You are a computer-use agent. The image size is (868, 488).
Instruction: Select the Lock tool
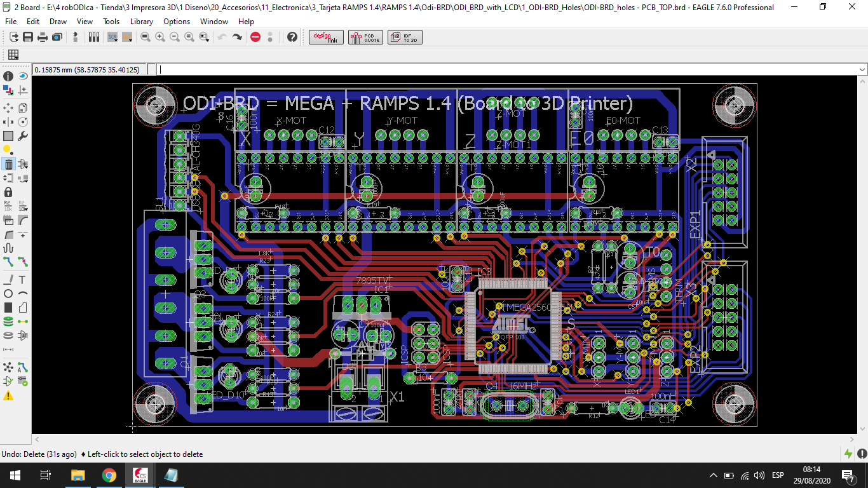tap(8, 192)
